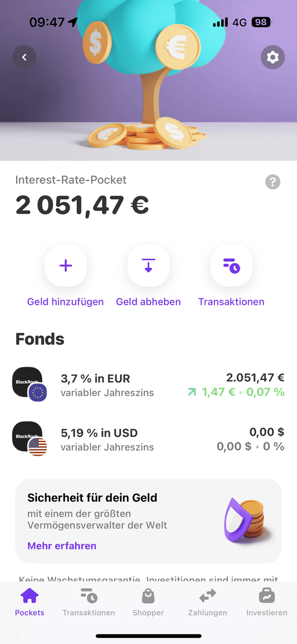This screenshot has height=644, width=297.
Task: Go back using the left chevron
Action: coord(24,57)
